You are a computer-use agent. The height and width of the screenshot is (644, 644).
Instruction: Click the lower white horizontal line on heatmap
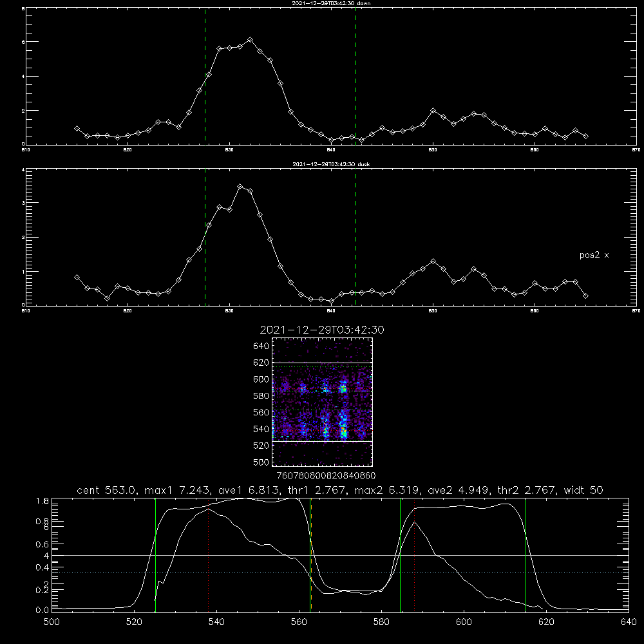click(323, 442)
